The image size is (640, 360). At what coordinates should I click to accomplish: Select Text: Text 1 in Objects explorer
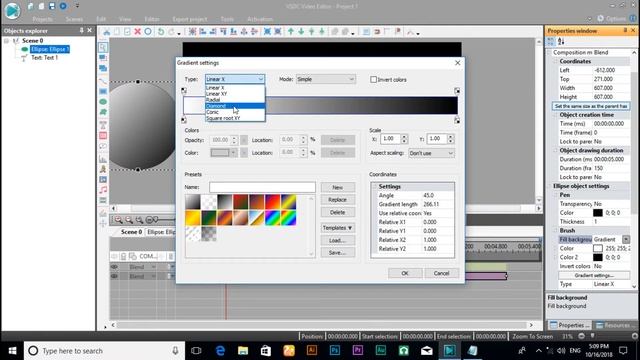[x=44, y=58]
